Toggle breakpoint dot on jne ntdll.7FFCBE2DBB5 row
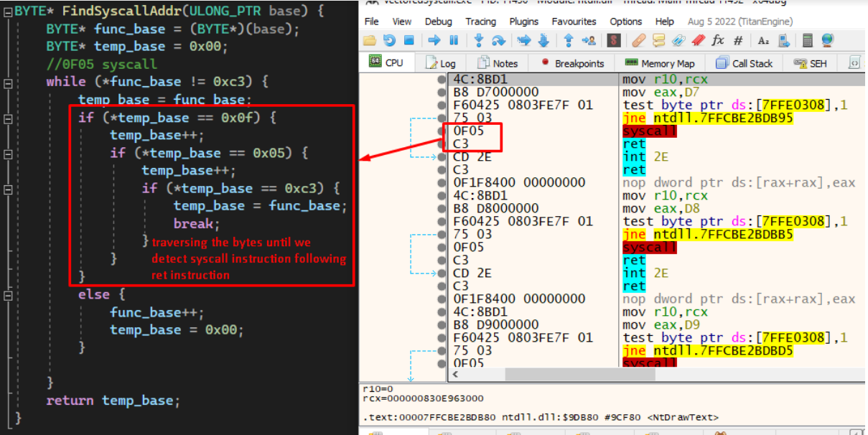 tap(442, 235)
